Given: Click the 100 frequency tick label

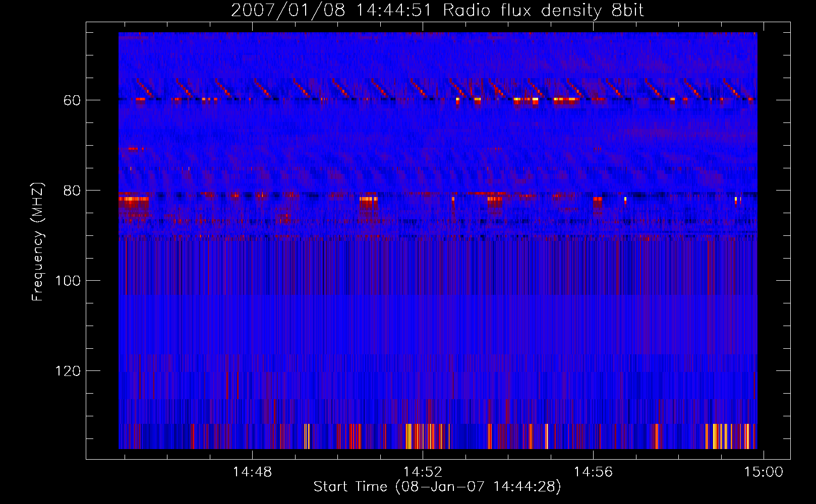Looking at the screenshot, I should [68, 281].
